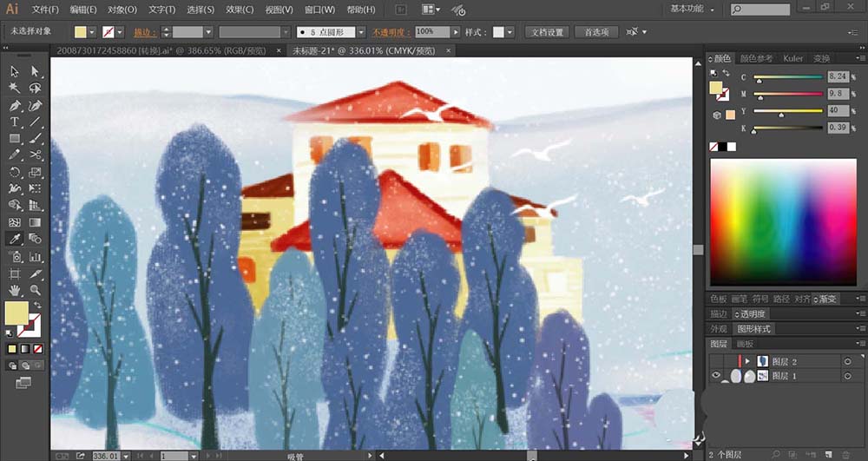Open the 基本功能 workspace dropdown
Viewport: 868px width, 461px height.
click(693, 9)
